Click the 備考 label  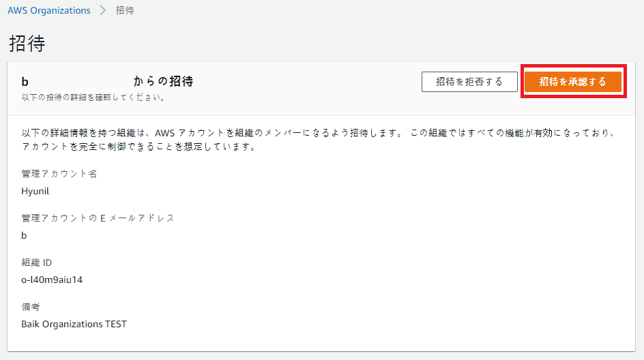point(31,307)
